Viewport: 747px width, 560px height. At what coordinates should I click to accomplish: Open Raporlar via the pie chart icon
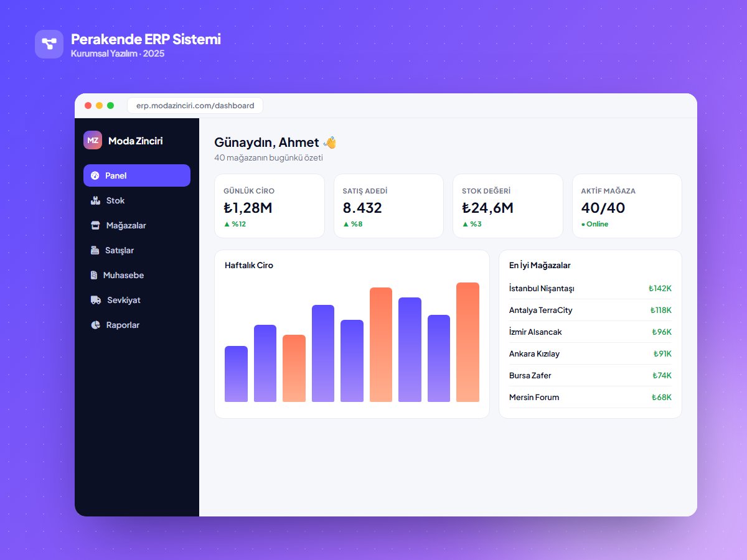coord(95,325)
